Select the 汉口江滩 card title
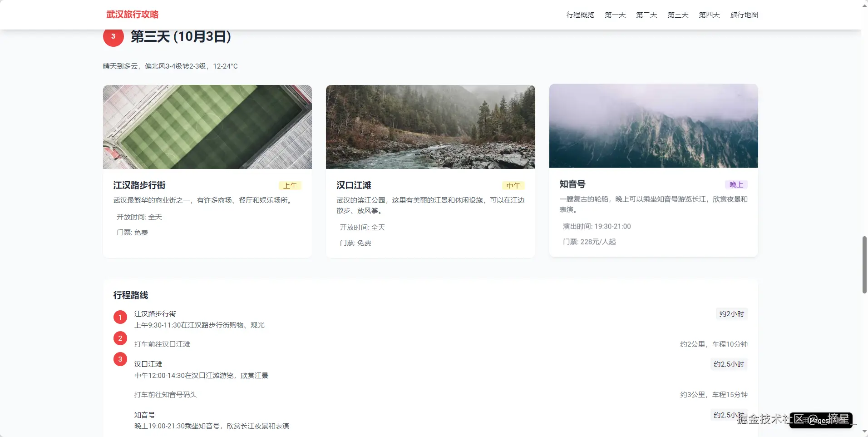This screenshot has width=868, height=437. (x=354, y=185)
